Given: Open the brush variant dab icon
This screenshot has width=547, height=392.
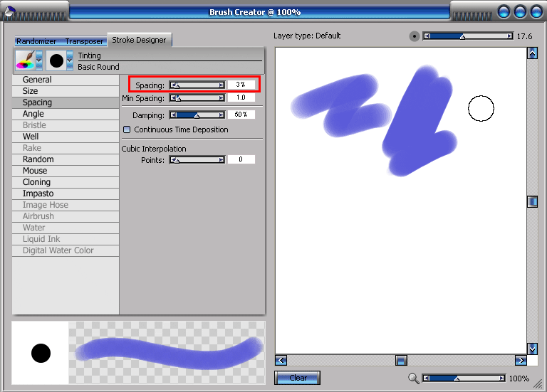Looking at the screenshot, I should coord(56,60).
